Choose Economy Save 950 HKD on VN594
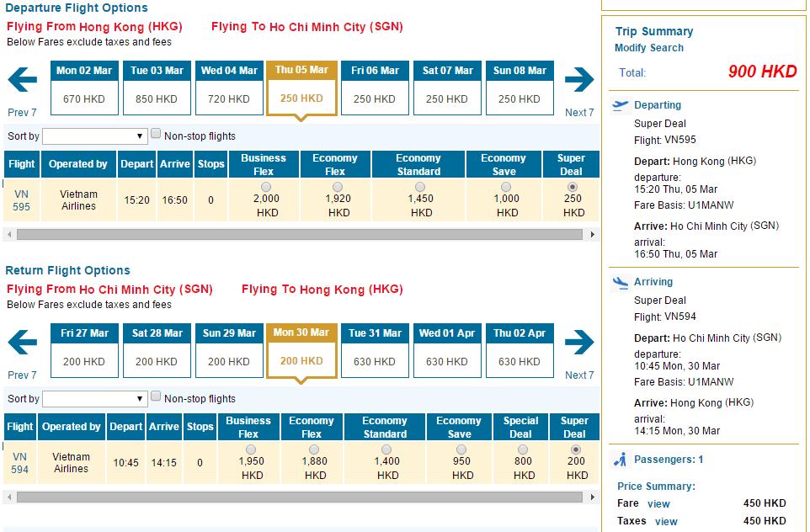 [462, 450]
